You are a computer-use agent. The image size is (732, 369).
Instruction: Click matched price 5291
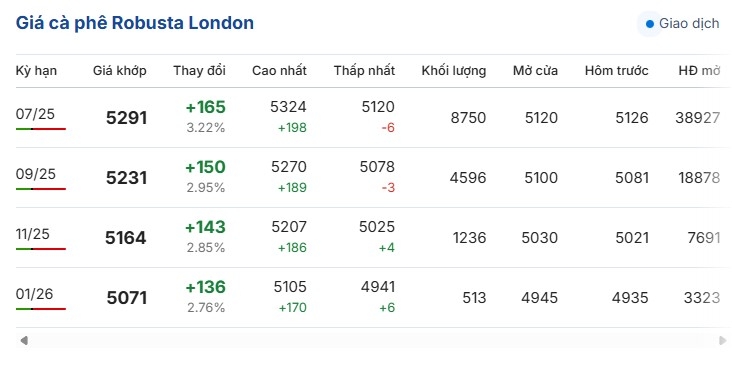pyautogui.click(x=127, y=118)
